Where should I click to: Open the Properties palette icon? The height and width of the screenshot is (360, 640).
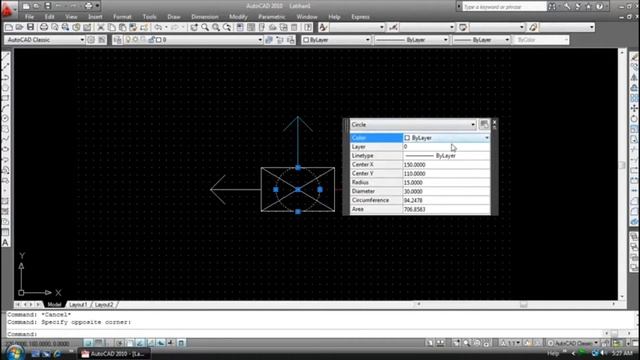[x=240, y=27]
